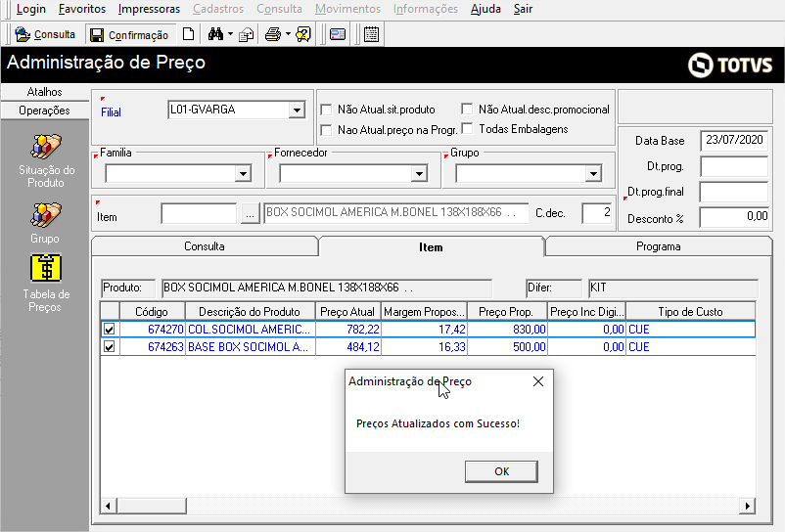This screenshot has height=532, width=785.
Task: Open the Login menu
Action: click(x=30, y=9)
